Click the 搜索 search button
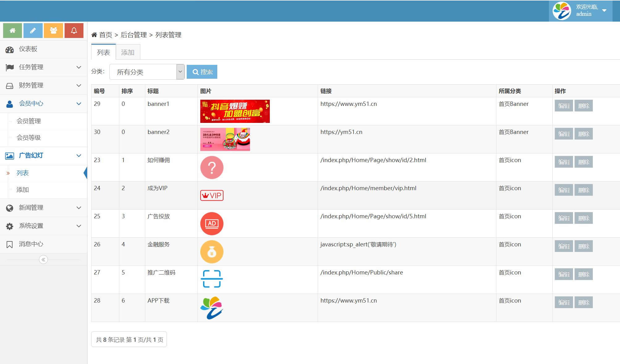Screen dimensions: 620x364 (x=202, y=72)
